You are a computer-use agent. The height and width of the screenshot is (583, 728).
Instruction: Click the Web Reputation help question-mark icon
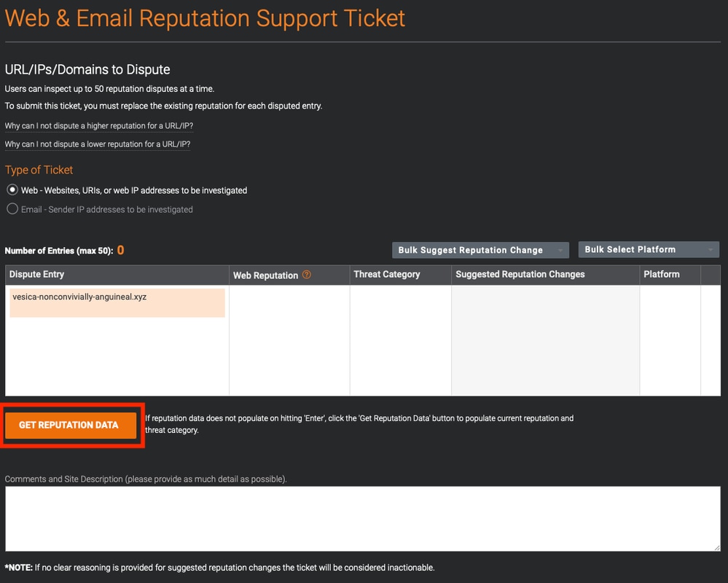coord(306,275)
